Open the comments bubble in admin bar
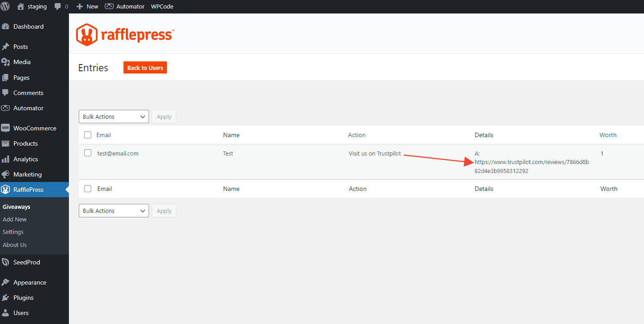This screenshot has width=644, height=324. (58, 7)
